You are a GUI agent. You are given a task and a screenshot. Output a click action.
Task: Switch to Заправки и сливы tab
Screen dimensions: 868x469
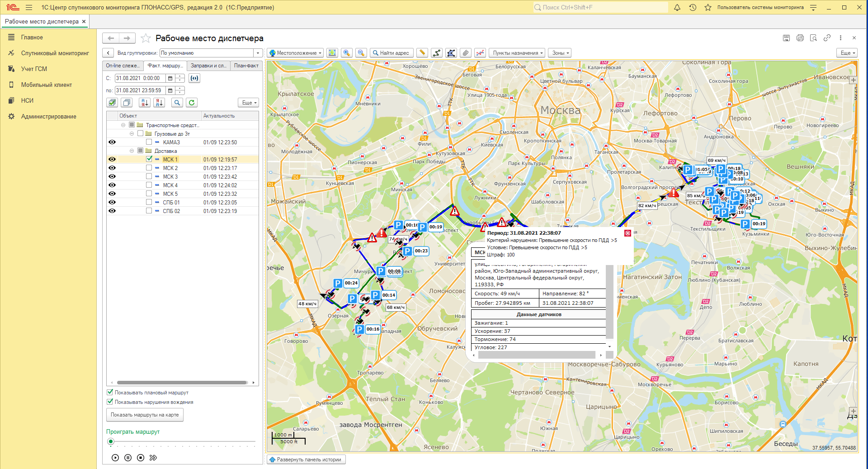(208, 66)
